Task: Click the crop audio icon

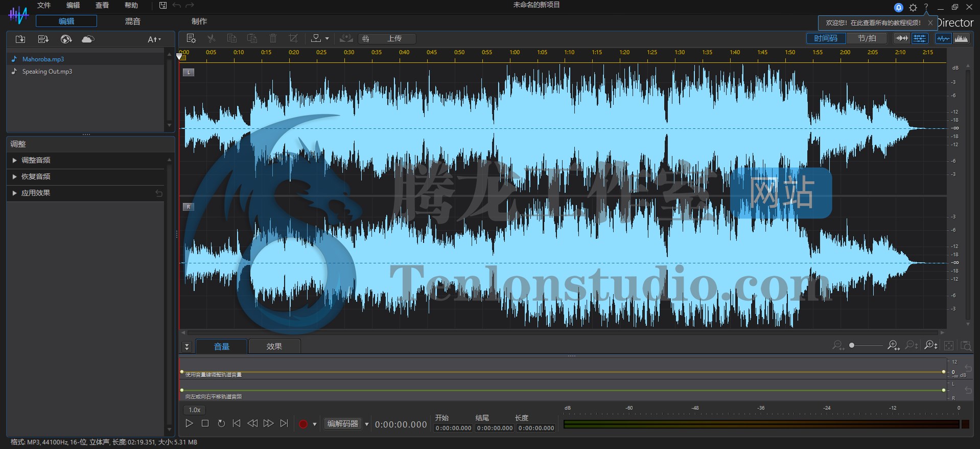Action: pyautogui.click(x=293, y=38)
